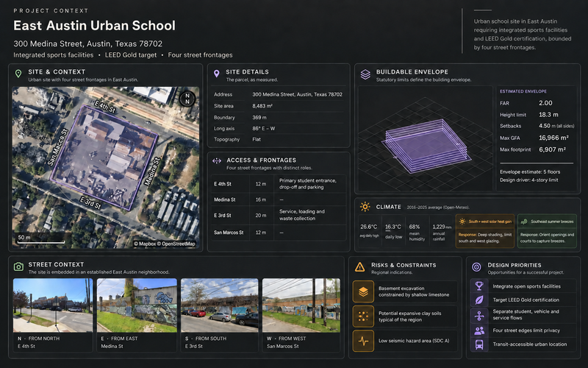
Task: Click the Site area value '8,483 m²'
Action: [262, 106]
